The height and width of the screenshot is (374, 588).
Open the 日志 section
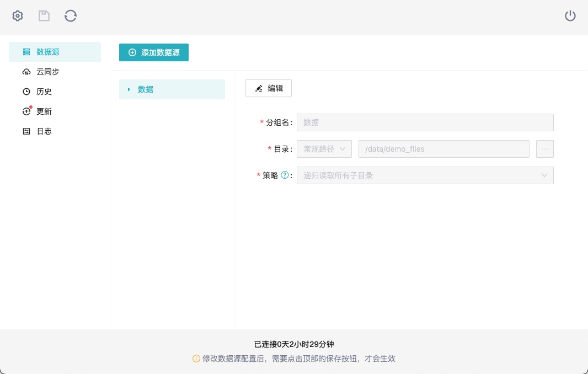point(55,131)
